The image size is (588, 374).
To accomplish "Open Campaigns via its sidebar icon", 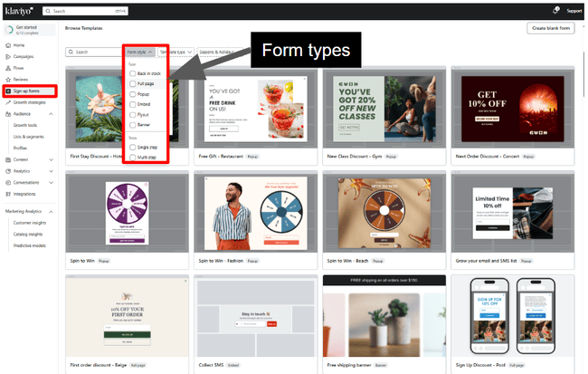I will coord(8,56).
